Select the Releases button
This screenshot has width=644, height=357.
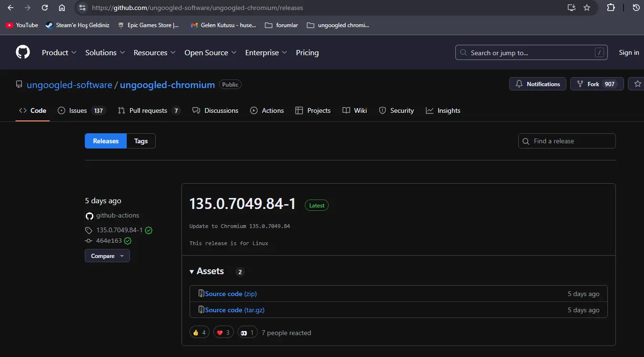(x=106, y=141)
